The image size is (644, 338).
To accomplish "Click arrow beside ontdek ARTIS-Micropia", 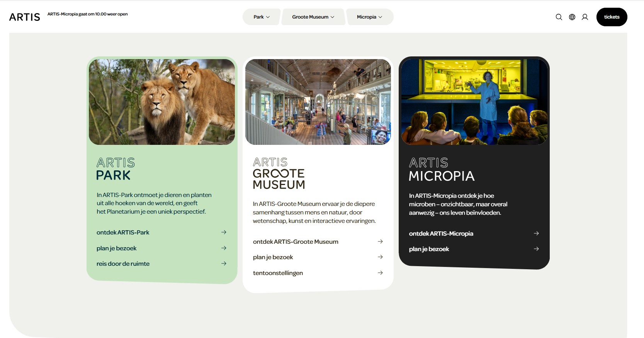I will 536,233.
